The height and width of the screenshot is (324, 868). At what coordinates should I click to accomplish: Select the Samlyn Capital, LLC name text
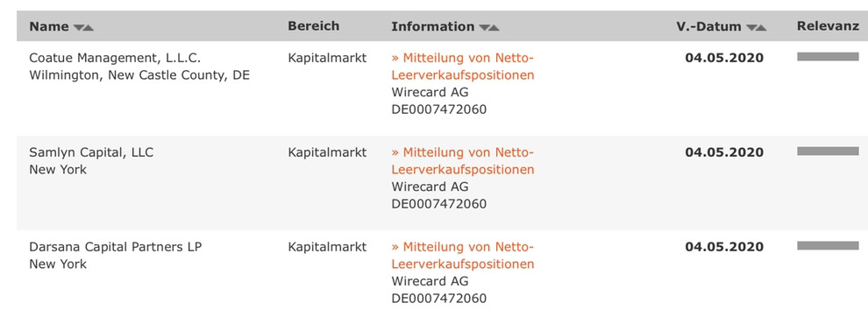pyautogui.click(x=91, y=152)
